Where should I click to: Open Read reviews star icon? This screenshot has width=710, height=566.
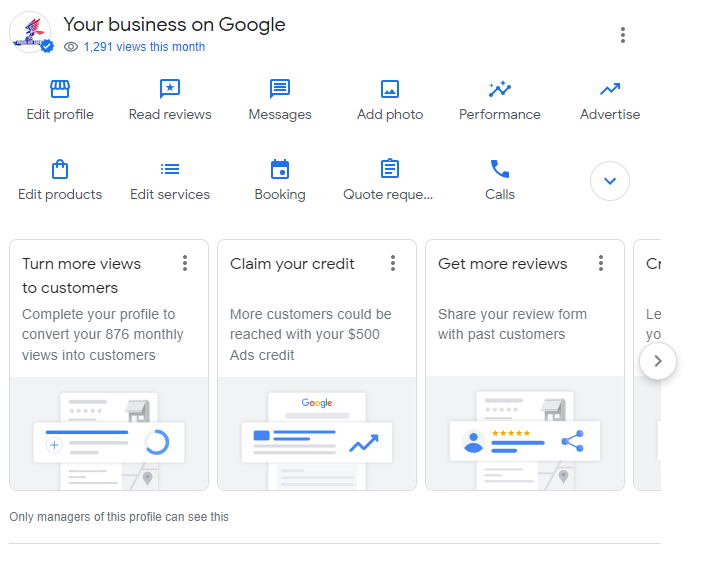point(170,89)
